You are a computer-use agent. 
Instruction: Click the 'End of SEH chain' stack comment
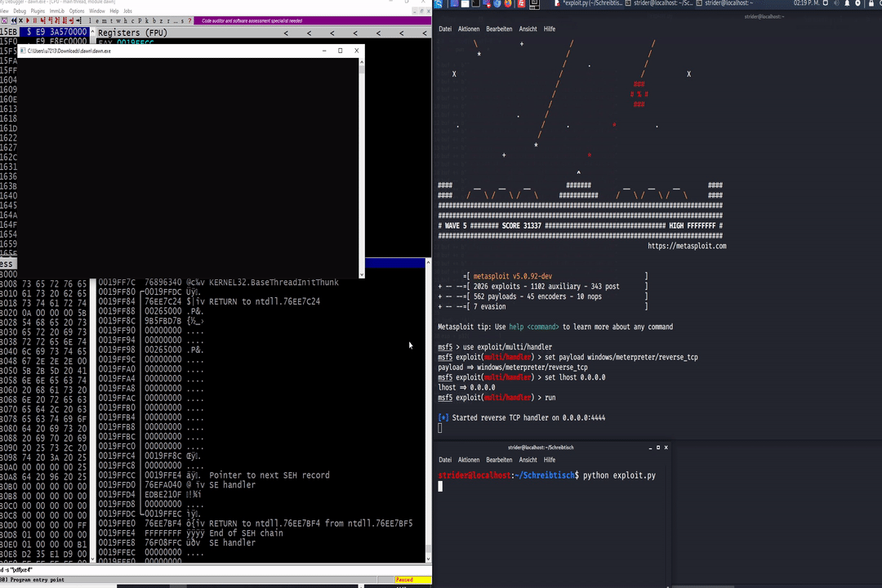pyautogui.click(x=246, y=533)
